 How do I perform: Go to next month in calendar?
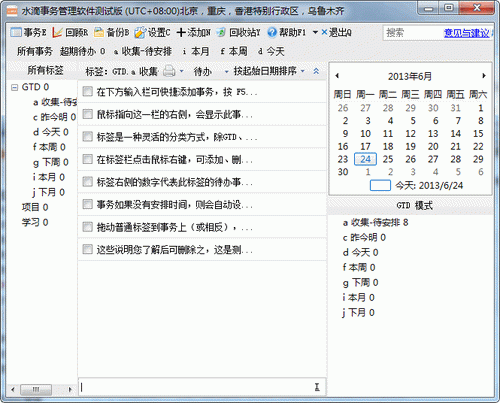click(484, 76)
